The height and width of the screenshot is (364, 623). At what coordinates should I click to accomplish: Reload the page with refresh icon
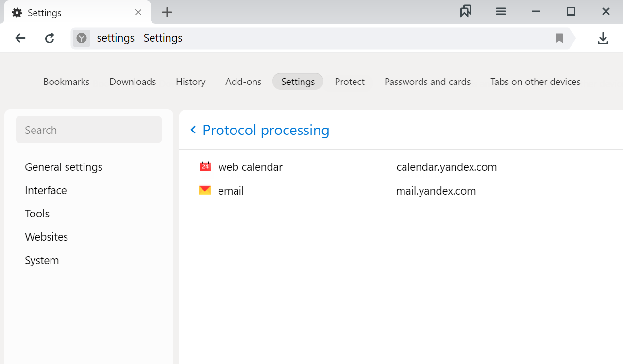click(x=50, y=38)
